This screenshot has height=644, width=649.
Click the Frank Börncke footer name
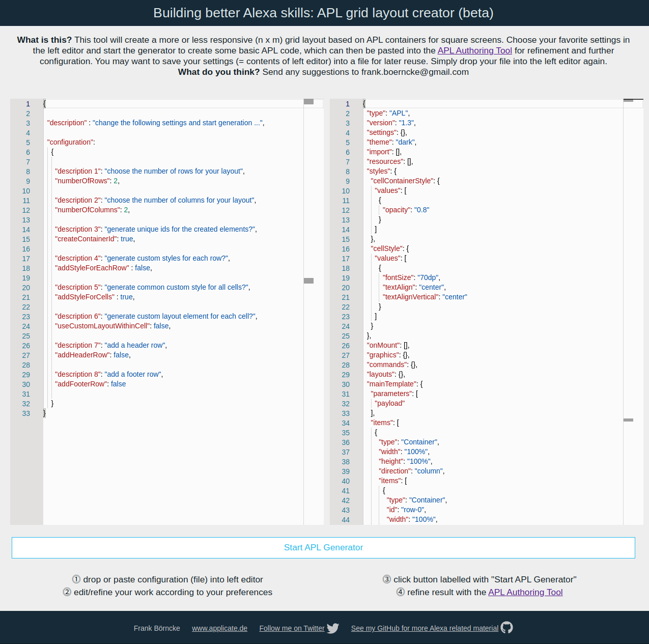[157, 628]
